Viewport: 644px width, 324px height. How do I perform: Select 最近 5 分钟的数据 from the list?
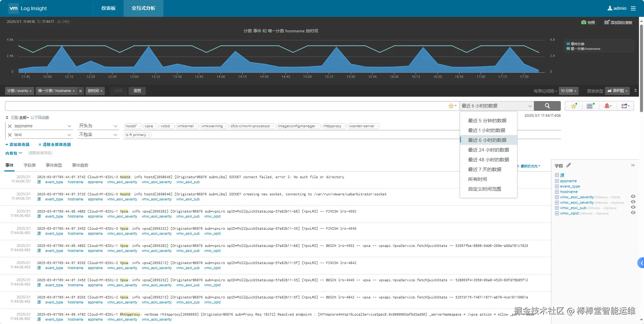pos(488,121)
